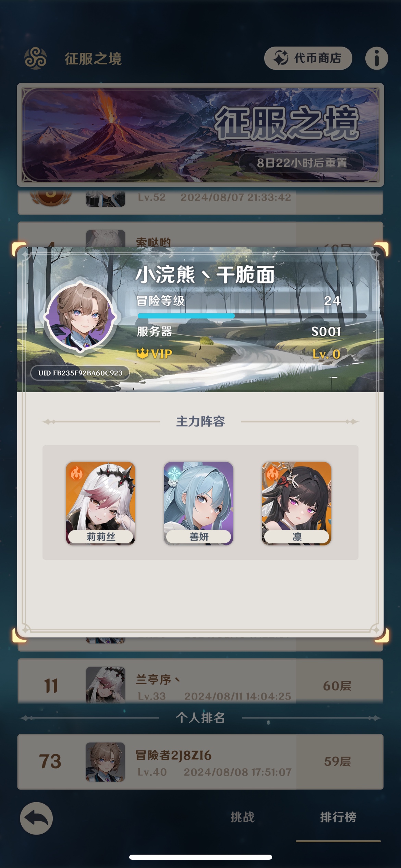Open rank 11 兰亭序 leaderboard entry
Viewport: 401px width, 868px height.
click(x=200, y=681)
